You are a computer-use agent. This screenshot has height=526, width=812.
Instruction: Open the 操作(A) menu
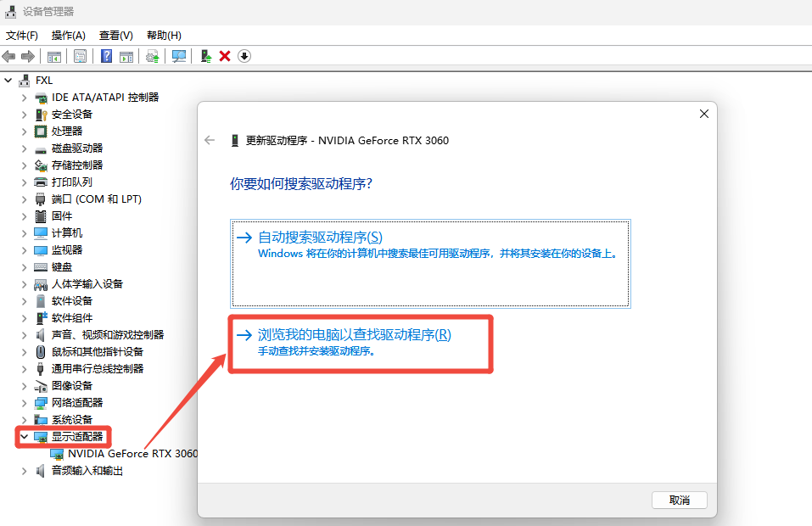coord(68,35)
